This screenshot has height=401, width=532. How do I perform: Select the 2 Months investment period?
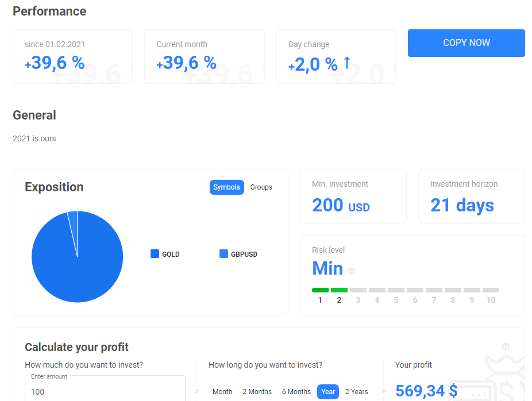click(257, 392)
